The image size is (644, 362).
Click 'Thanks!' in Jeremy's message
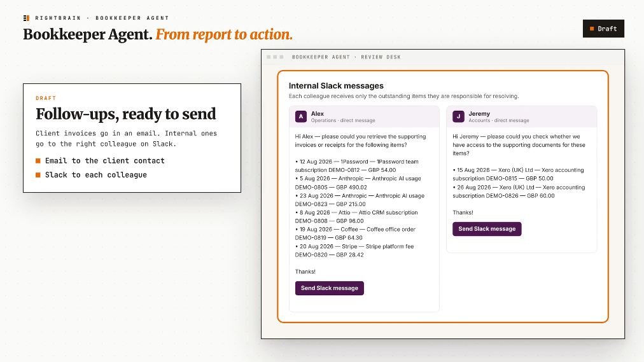[463, 212]
